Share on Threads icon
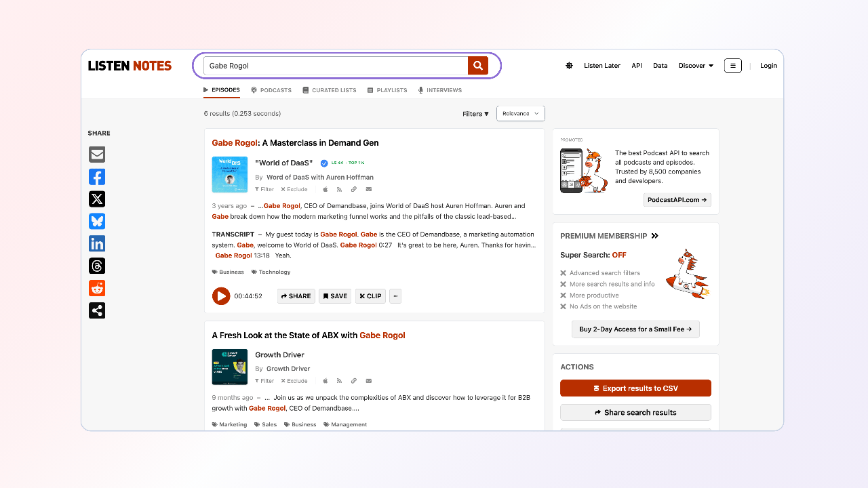Image resolution: width=868 pixels, height=488 pixels. (97, 266)
